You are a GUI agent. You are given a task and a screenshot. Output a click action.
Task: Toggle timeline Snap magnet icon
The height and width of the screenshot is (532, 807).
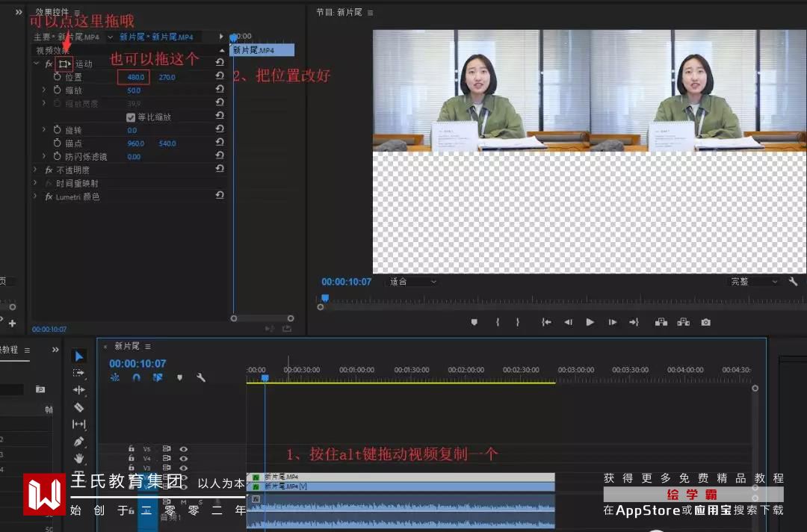tap(137, 377)
